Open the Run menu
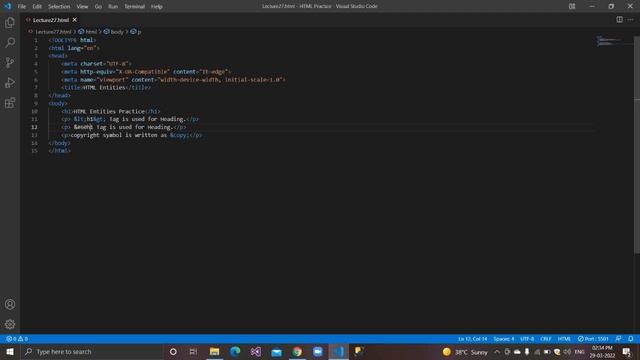The width and height of the screenshot is (640, 360). [x=113, y=7]
